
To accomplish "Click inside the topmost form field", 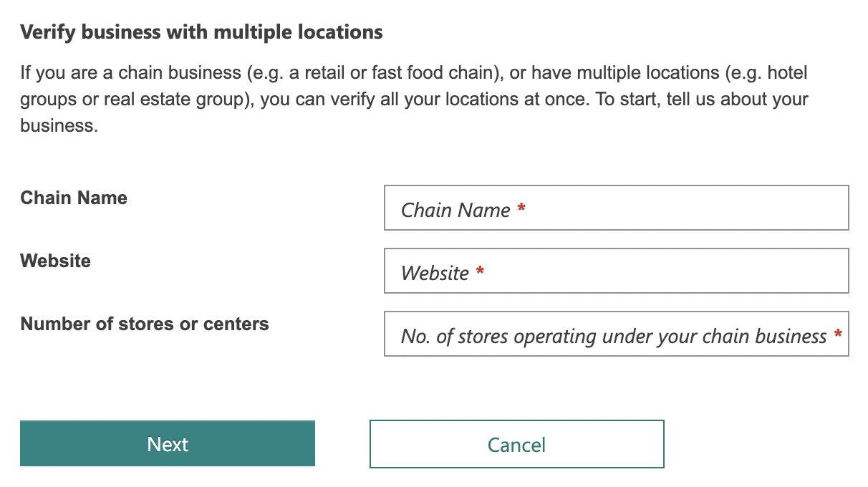I will pos(616,208).
